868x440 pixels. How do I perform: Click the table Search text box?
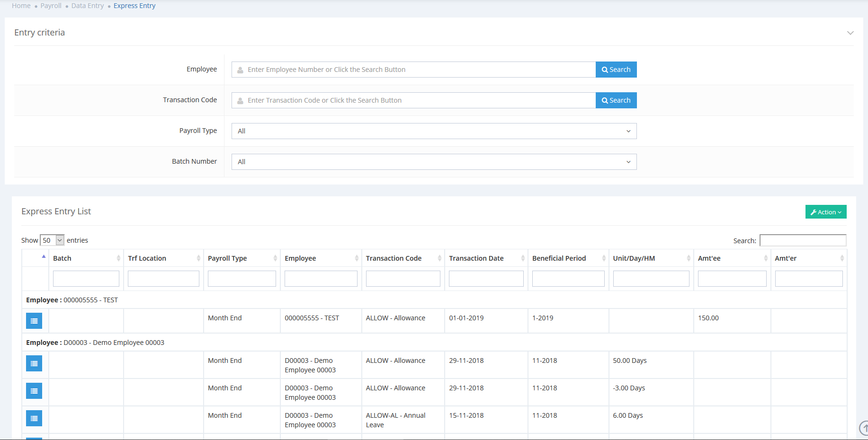click(803, 240)
